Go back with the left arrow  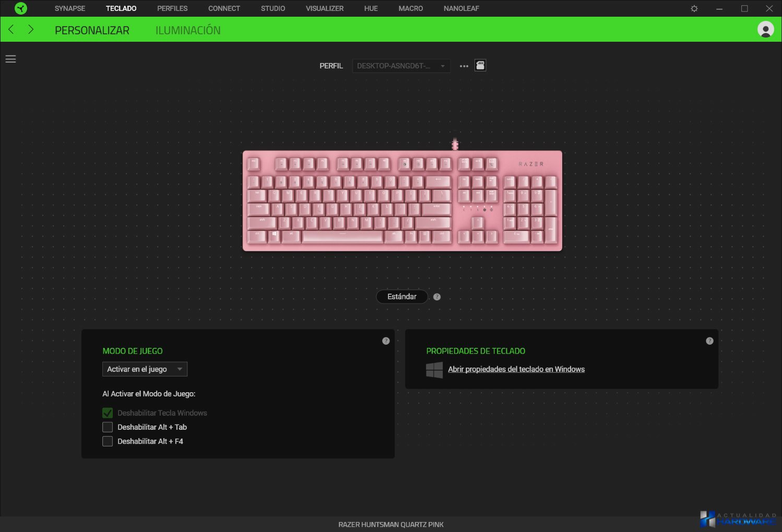coord(11,29)
